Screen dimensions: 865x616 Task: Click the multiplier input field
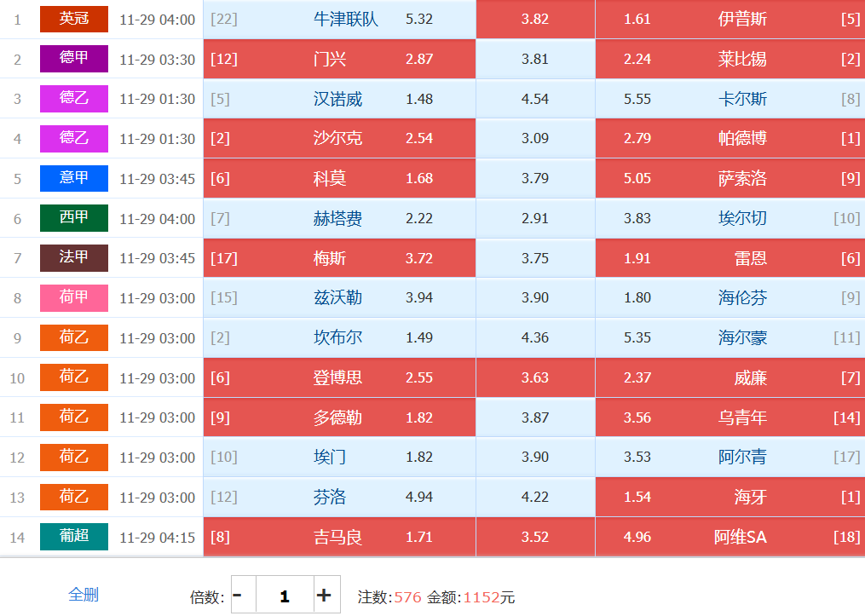285,595
